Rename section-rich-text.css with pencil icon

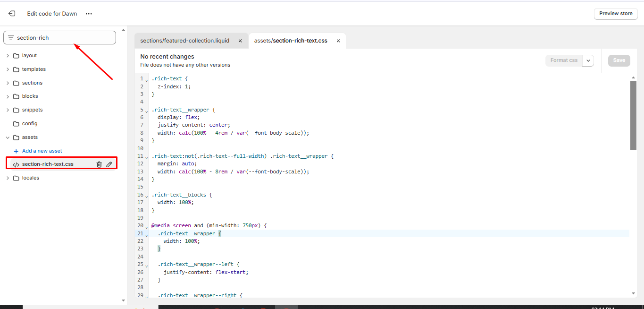point(109,164)
